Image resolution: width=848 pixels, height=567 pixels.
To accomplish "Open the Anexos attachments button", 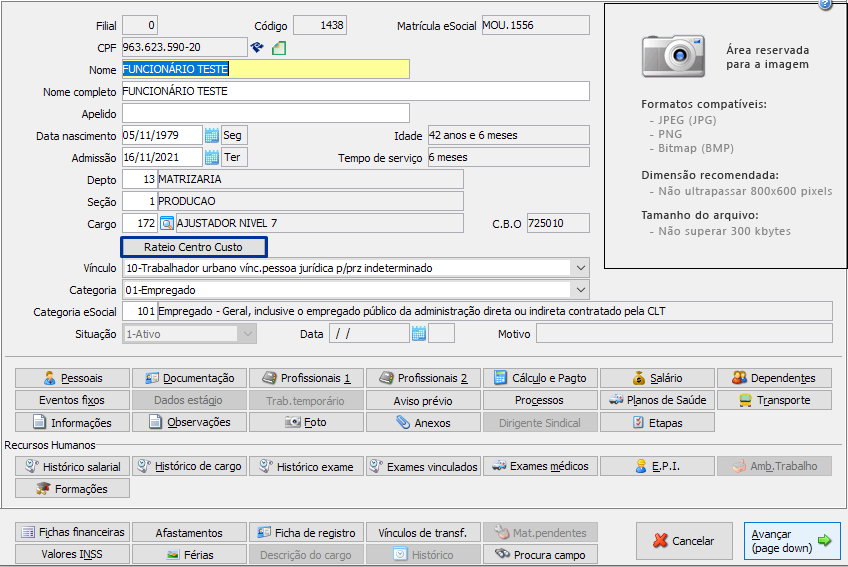I will [423, 423].
